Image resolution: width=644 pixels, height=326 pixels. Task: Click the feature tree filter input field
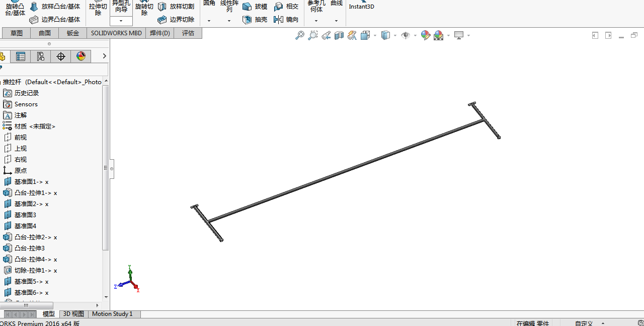[x=55, y=69]
